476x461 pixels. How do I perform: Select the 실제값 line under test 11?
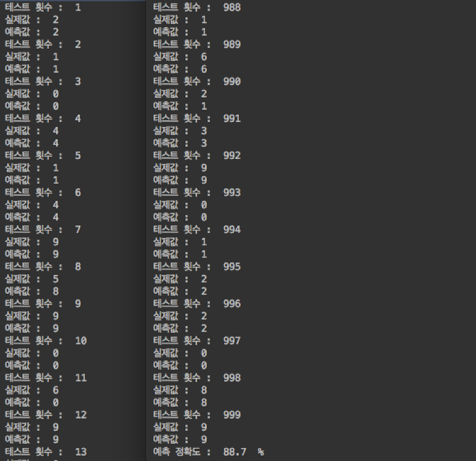point(32,390)
